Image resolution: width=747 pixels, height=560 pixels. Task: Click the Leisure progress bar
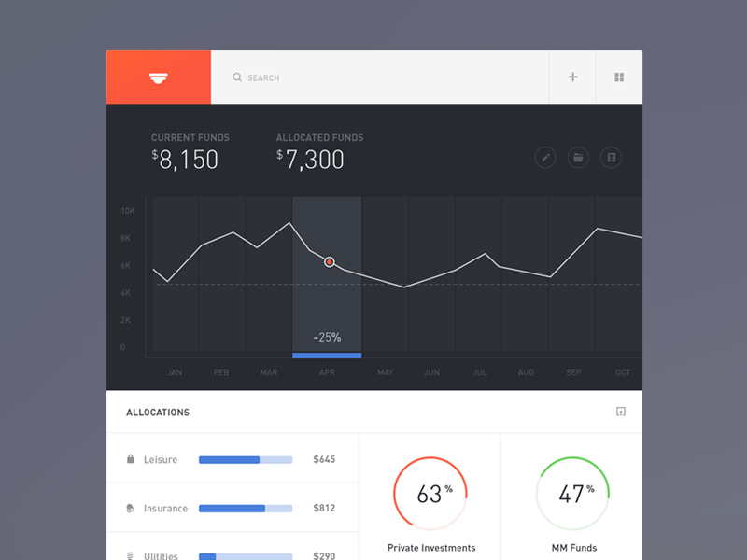[x=246, y=459]
